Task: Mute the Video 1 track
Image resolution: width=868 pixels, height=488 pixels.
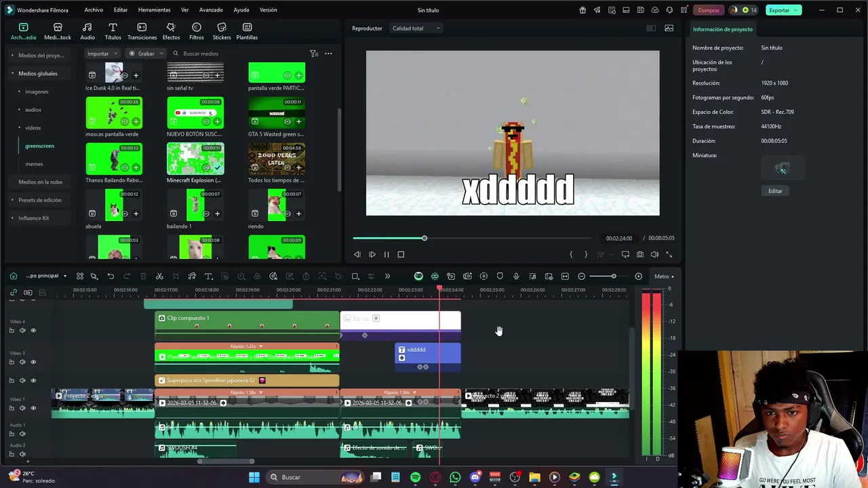Action: tap(22, 408)
